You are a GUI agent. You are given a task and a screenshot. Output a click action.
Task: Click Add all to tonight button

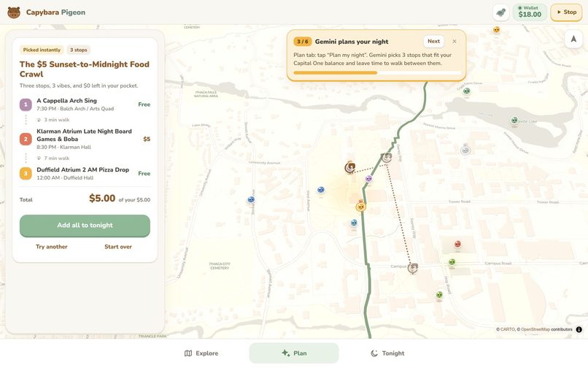tap(85, 226)
